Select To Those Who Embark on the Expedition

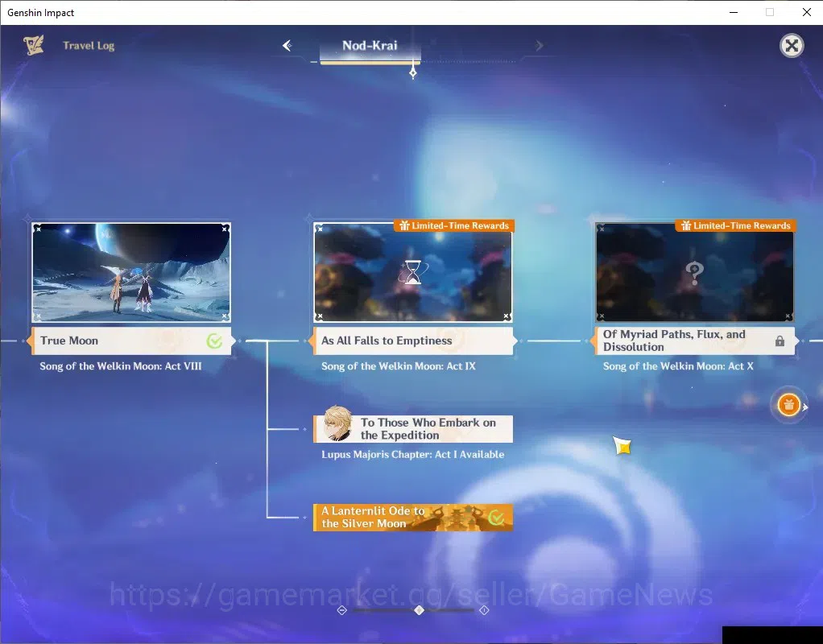tap(413, 429)
